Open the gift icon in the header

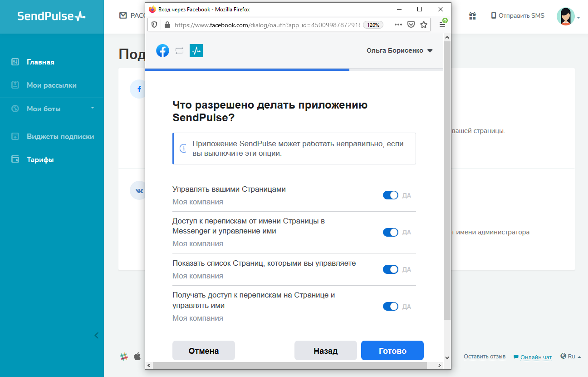(472, 16)
